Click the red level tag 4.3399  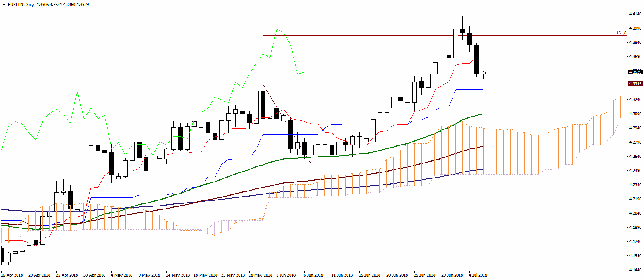635,84
